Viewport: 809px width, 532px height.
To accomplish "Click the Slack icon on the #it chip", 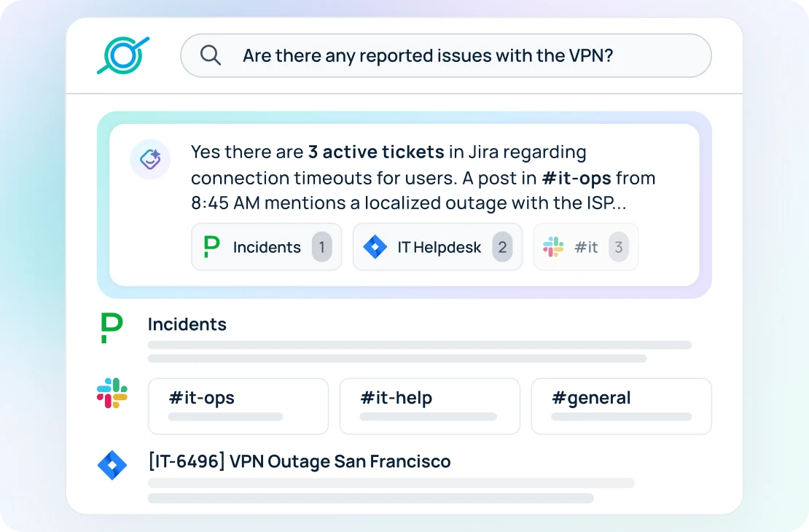I will [552, 247].
